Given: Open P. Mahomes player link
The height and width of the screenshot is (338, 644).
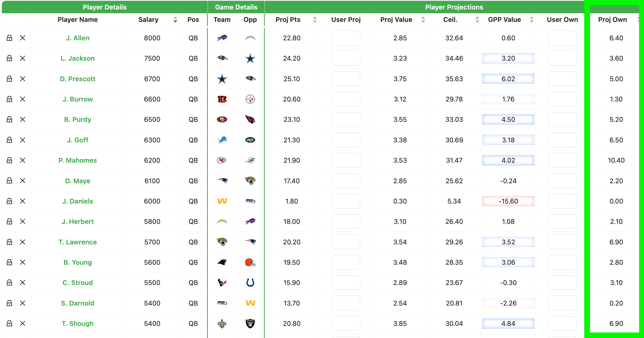Looking at the screenshot, I should (x=78, y=160).
